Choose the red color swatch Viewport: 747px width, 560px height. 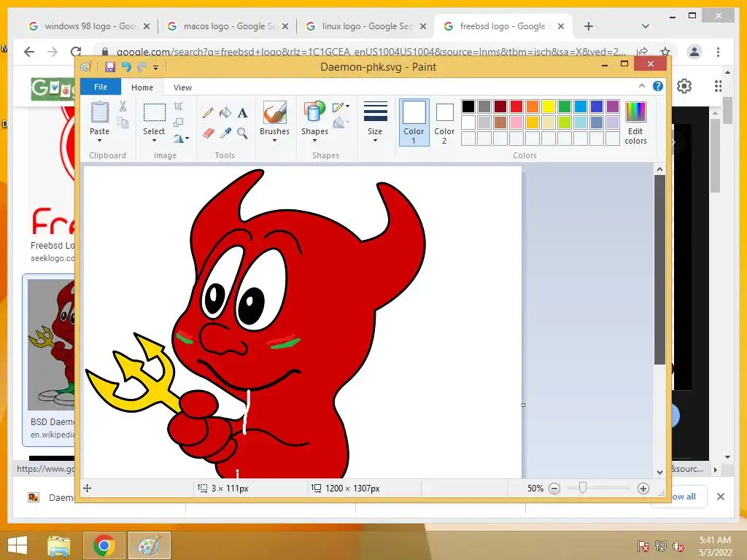point(516,106)
